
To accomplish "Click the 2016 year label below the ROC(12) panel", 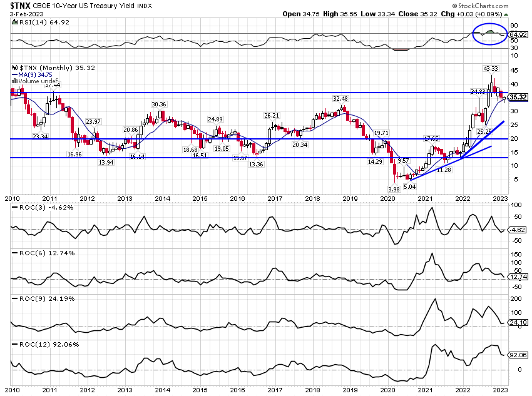I will point(237,390).
